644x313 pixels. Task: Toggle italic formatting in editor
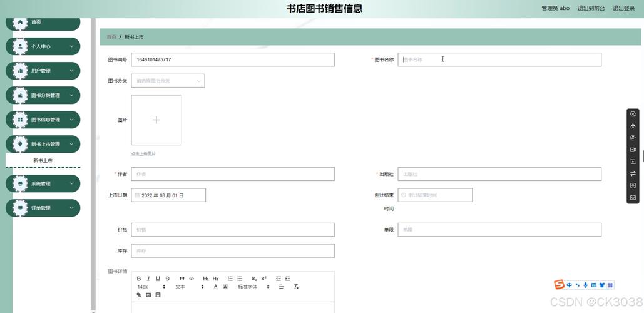(x=148, y=279)
